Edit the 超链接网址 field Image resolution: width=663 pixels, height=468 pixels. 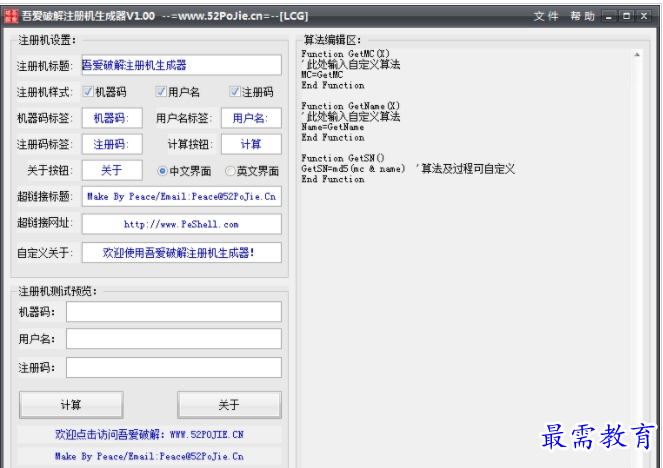182,224
